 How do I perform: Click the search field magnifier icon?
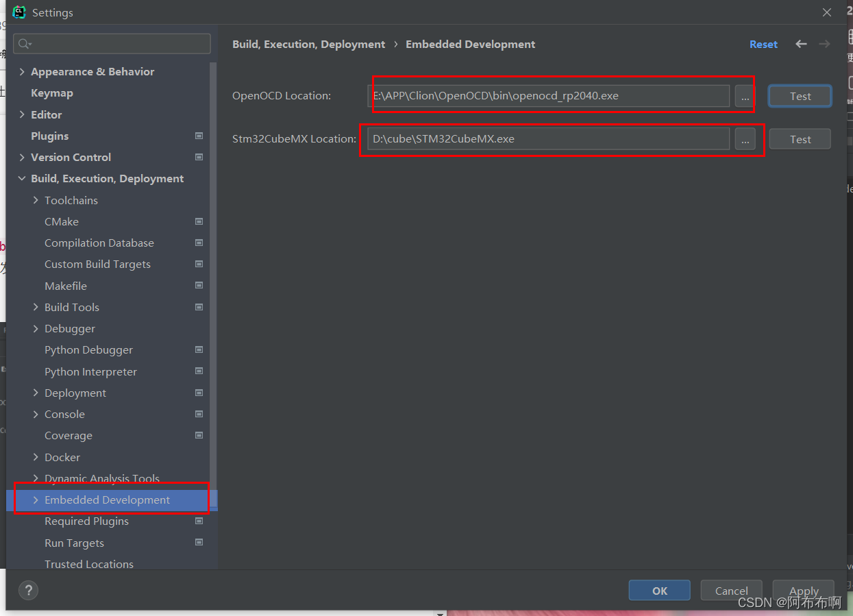tap(24, 44)
